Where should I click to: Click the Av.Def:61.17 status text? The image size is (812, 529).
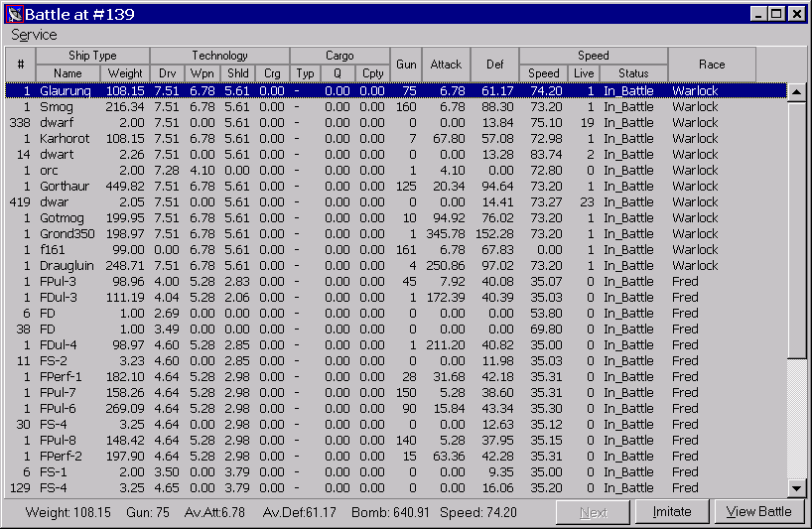click(x=300, y=512)
